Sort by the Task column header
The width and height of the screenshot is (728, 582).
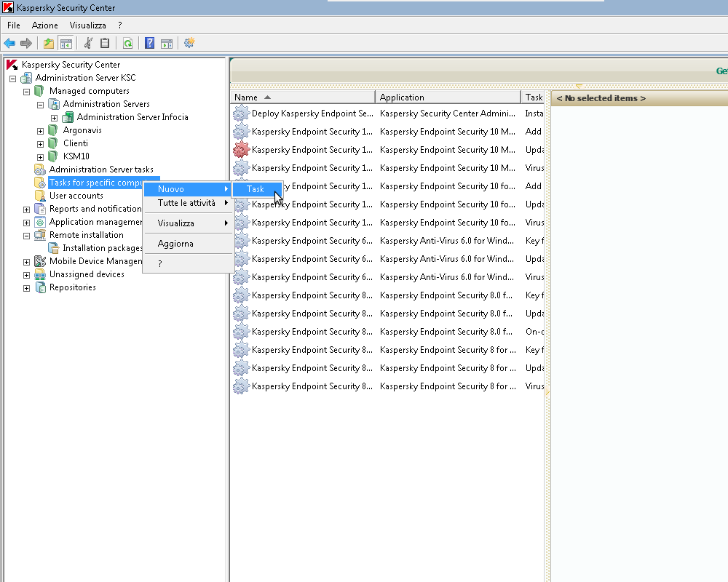533,97
